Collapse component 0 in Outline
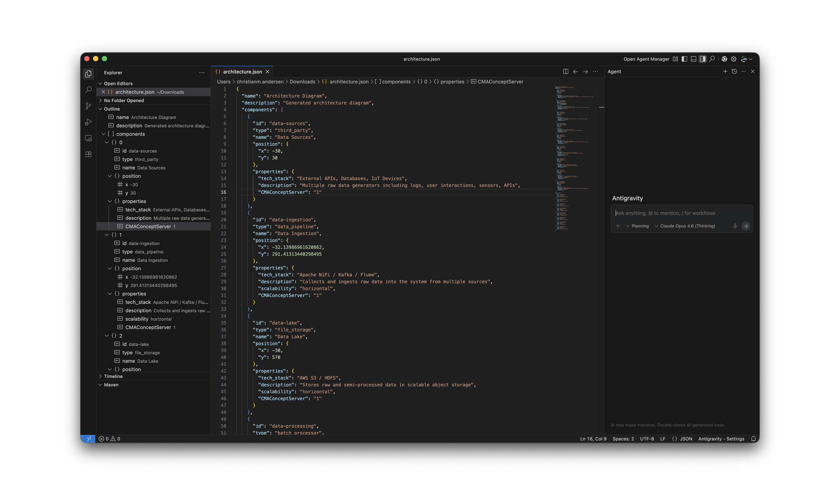This screenshot has height=504, width=840. pos(107,142)
